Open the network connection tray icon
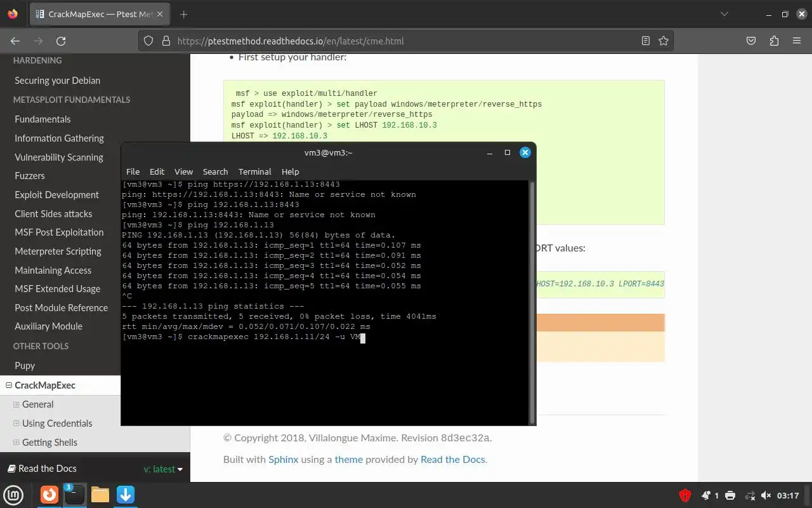Screen dimensions: 812x508 750,495
